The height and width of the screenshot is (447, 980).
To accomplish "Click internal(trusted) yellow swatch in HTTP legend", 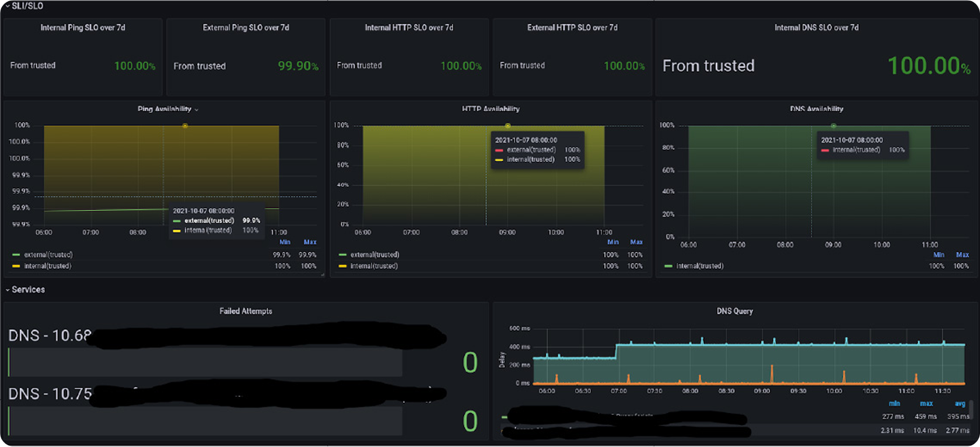I will [x=343, y=266].
